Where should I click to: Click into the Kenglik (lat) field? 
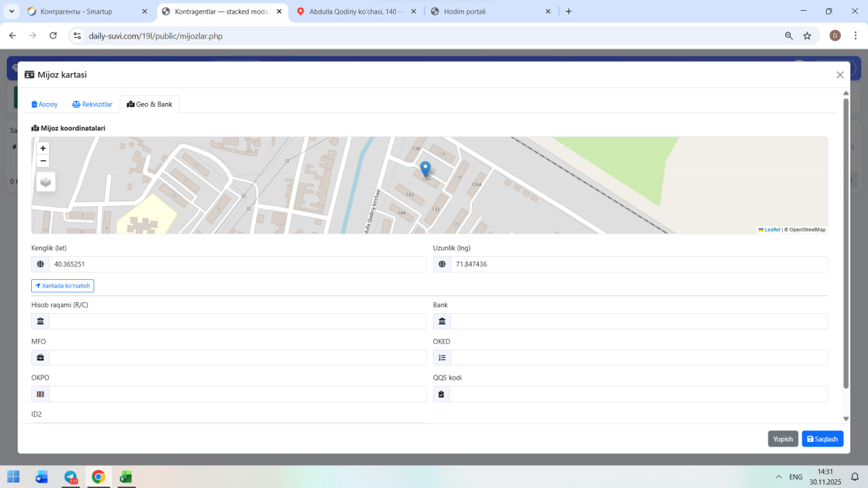(237, 264)
